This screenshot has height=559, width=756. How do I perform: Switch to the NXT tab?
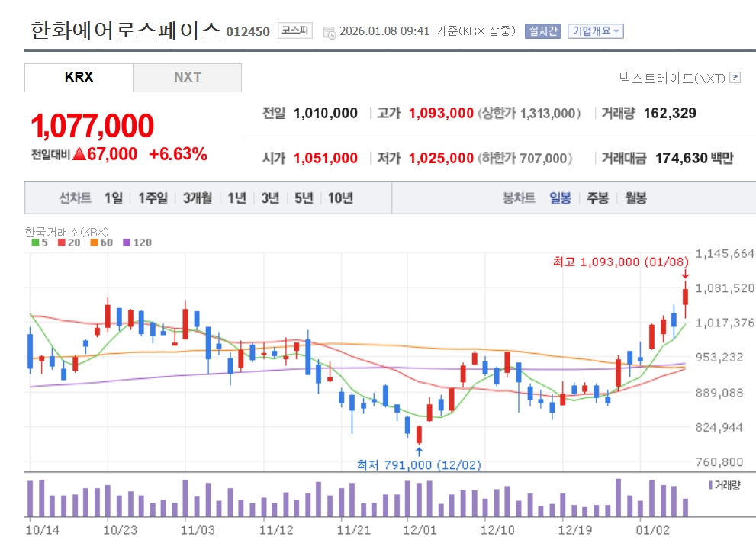click(188, 77)
